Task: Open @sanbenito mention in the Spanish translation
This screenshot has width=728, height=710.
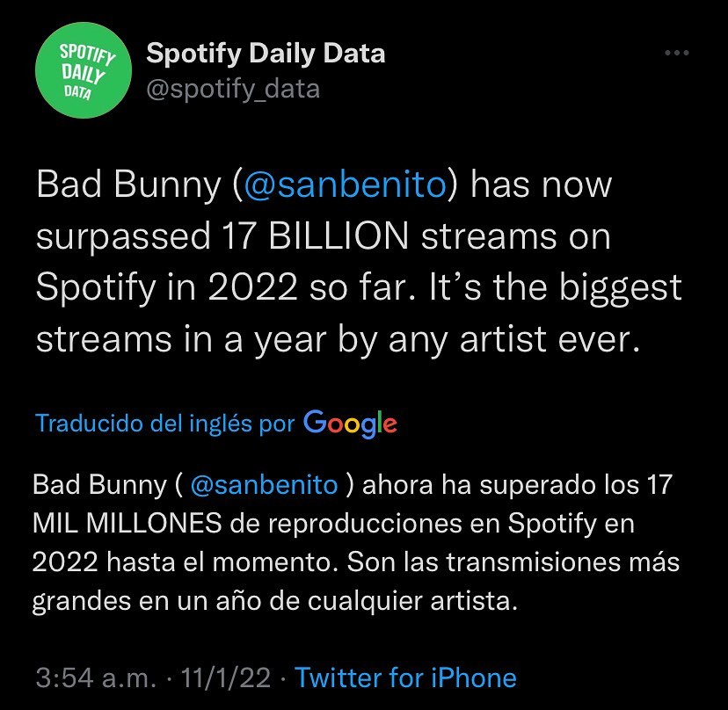Action: (x=264, y=485)
